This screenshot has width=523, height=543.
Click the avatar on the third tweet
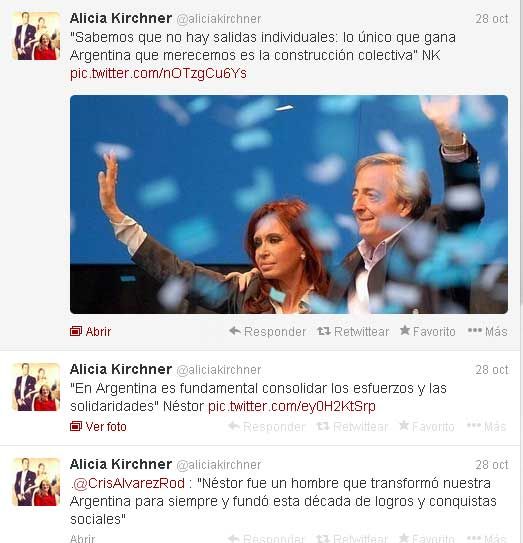(x=36, y=482)
